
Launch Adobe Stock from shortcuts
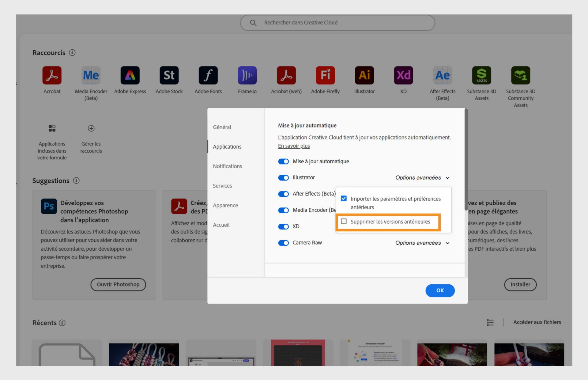169,75
